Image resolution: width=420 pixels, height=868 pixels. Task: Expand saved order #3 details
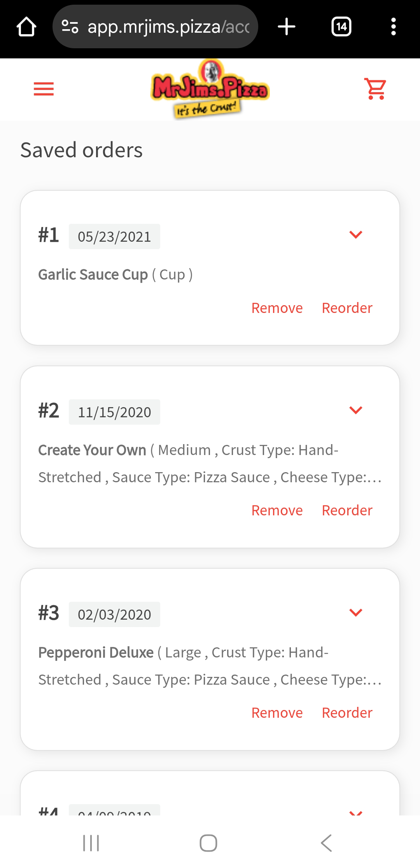355,613
